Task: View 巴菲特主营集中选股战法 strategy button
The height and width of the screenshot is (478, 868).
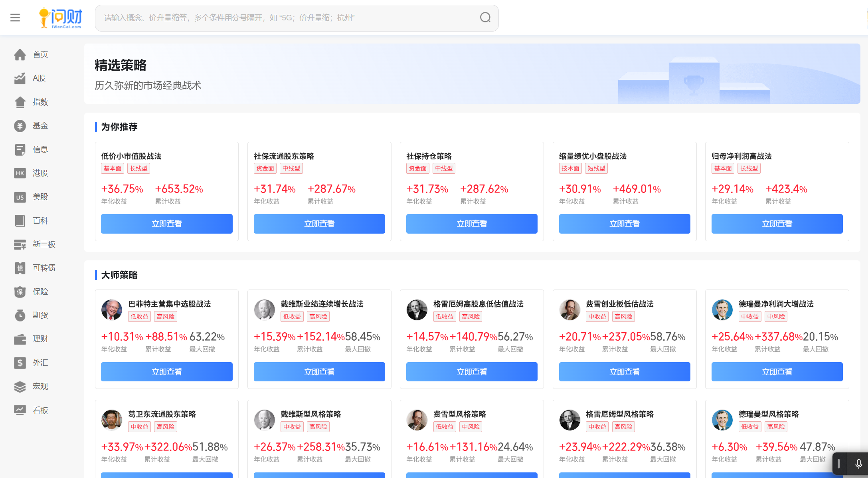Action: [x=166, y=372]
